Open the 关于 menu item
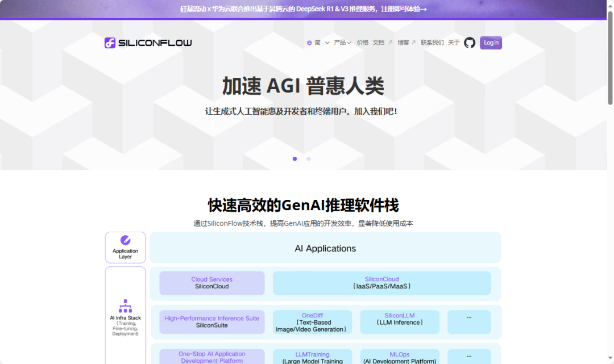The image size is (614, 364). tap(454, 43)
